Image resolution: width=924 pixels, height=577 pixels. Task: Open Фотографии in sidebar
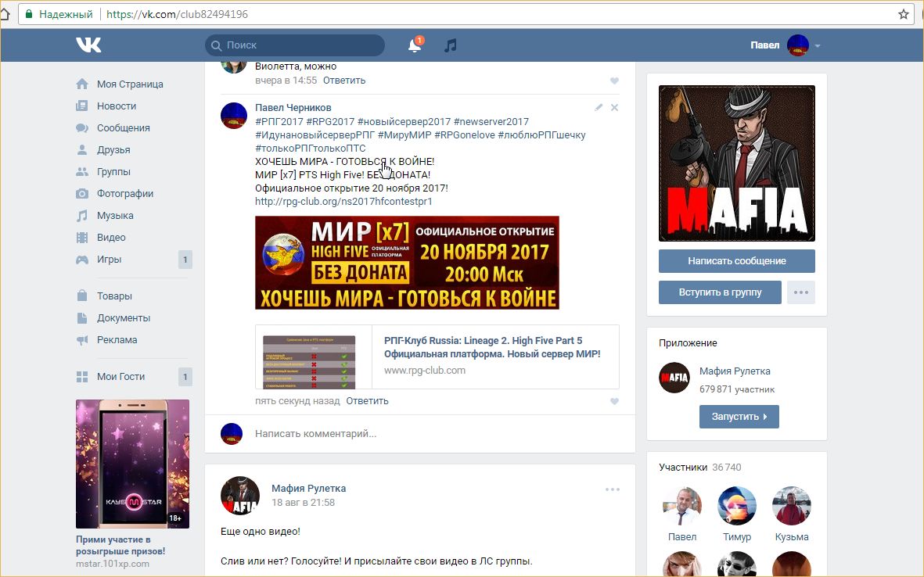pos(125,193)
